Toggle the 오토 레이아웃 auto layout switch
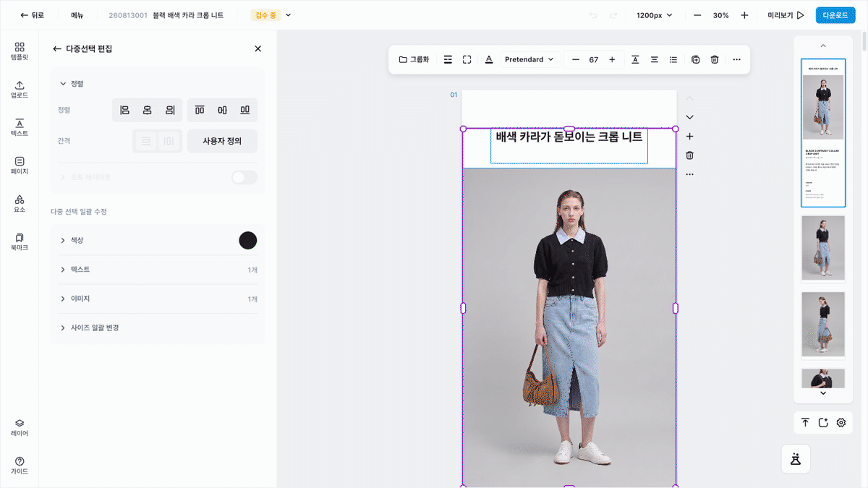The height and width of the screenshot is (488, 868). [x=244, y=177]
